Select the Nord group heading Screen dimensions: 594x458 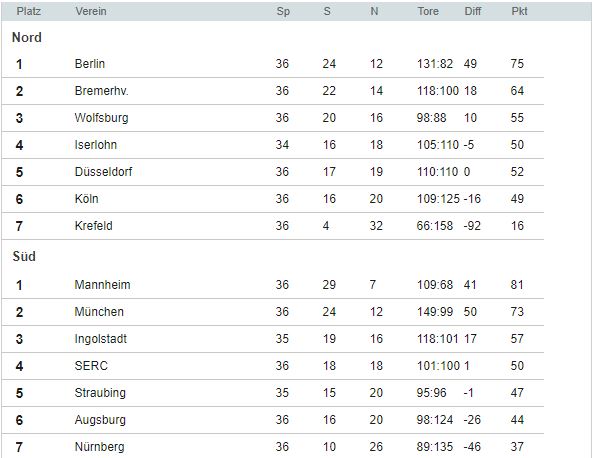pos(27,37)
